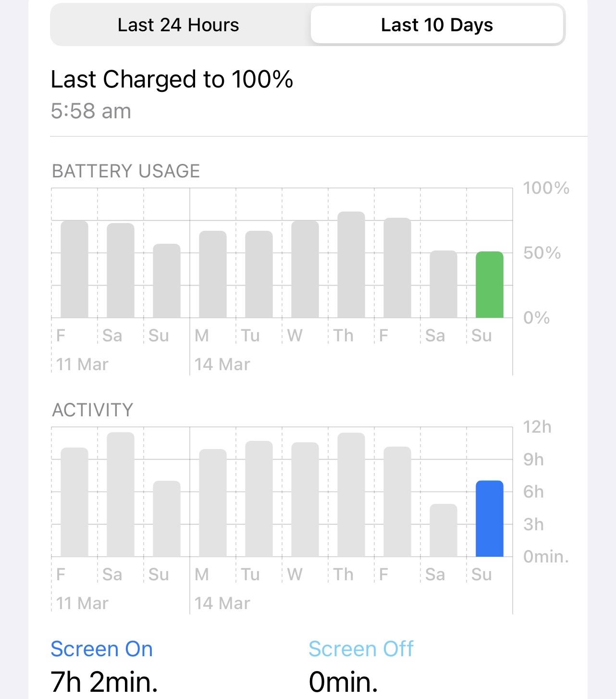This screenshot has width=616, height=699.
Task: Tap the green Sunday battery usage bar
Action: (490, 285)
